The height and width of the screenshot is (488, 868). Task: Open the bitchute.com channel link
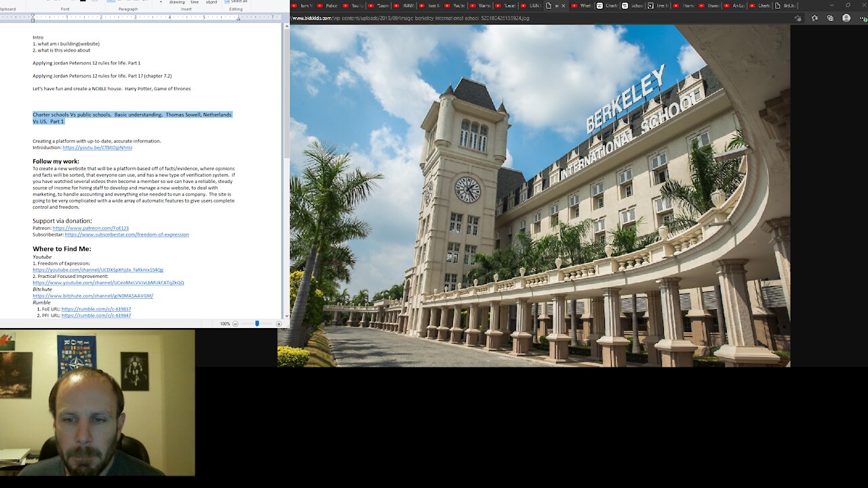pyautogui.click(x=93, y=296)
